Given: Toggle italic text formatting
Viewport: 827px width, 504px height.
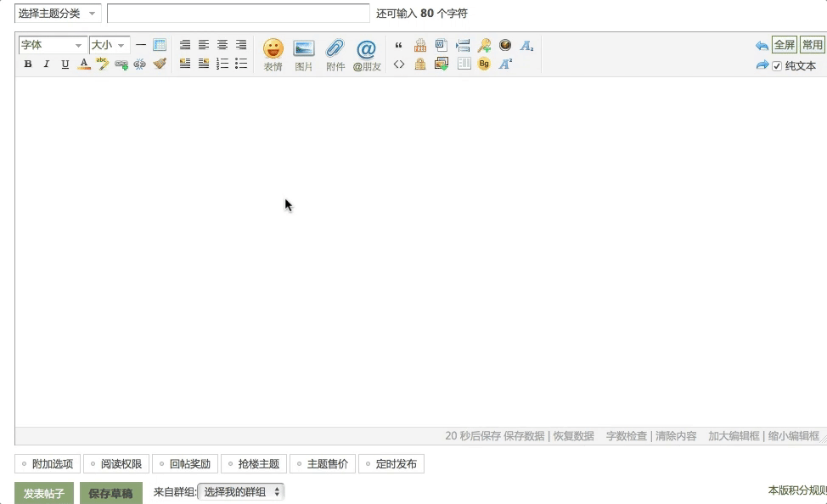Looking at the screenshot, I should click(47, 64).
